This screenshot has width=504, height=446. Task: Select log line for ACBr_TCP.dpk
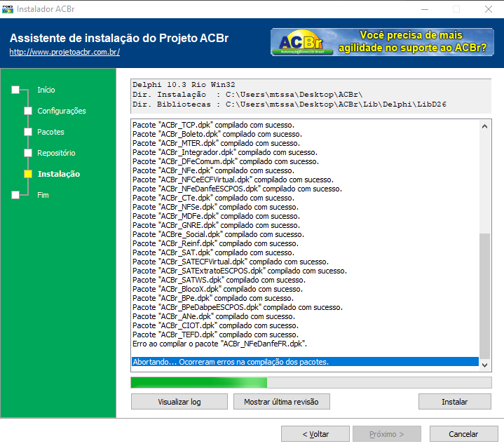(305, 125)
